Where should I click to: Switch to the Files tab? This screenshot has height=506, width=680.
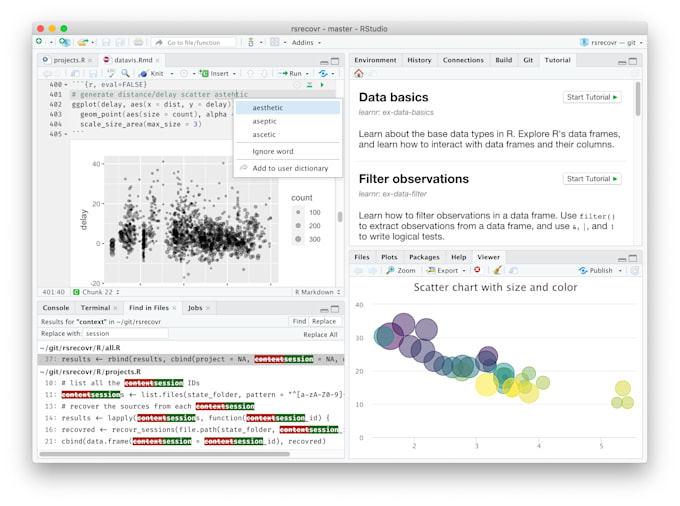(362, 257)
